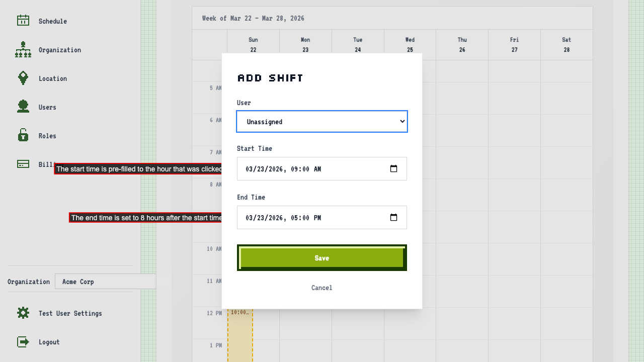Open the Unassigned user dropdown
This screenshot has height=362, width=644.
pos(322,121)
